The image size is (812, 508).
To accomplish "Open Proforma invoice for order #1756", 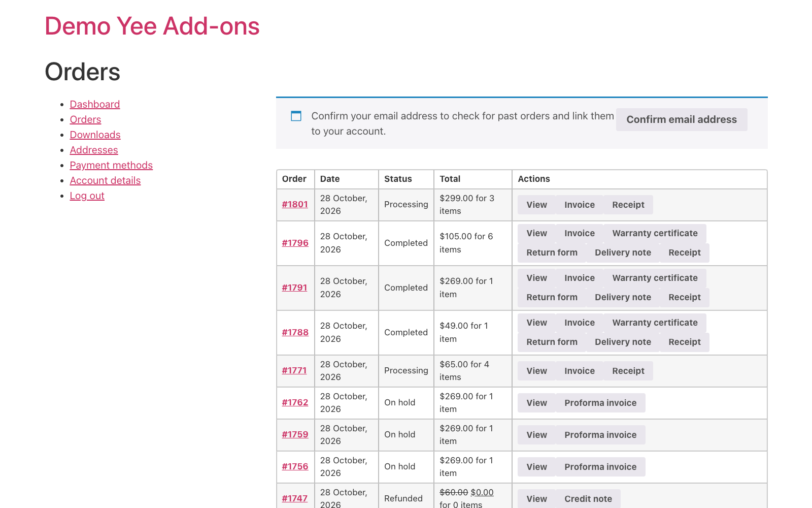I will click(600, 467).
